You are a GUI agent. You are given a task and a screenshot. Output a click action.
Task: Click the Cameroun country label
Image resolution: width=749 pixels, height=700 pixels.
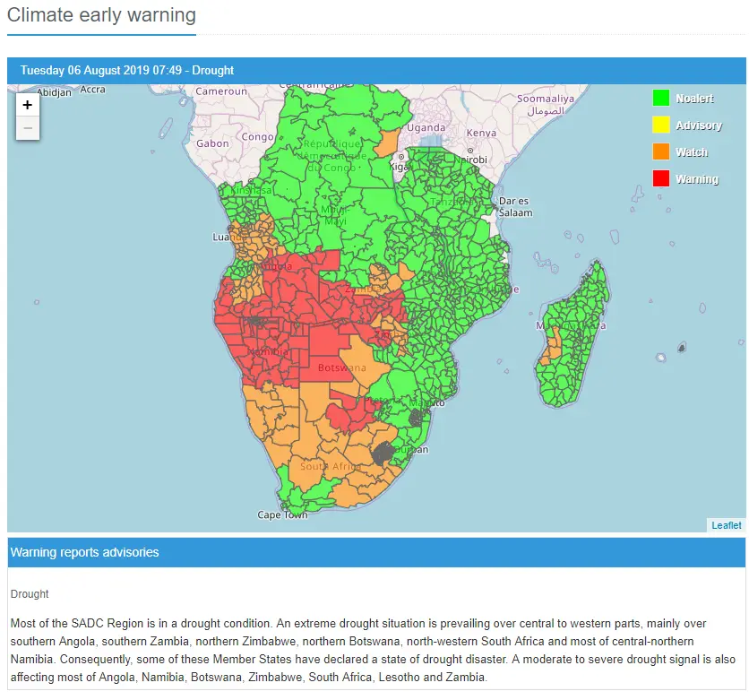point(221,91)
